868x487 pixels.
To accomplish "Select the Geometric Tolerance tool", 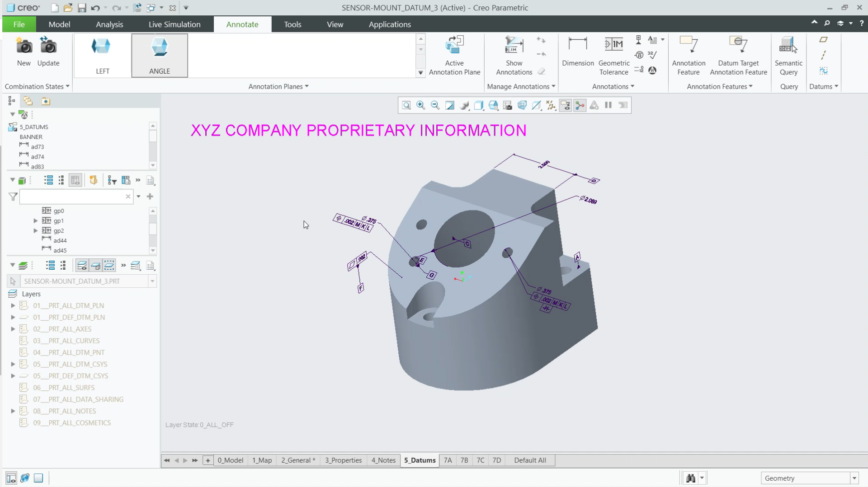I will point(613,56).
